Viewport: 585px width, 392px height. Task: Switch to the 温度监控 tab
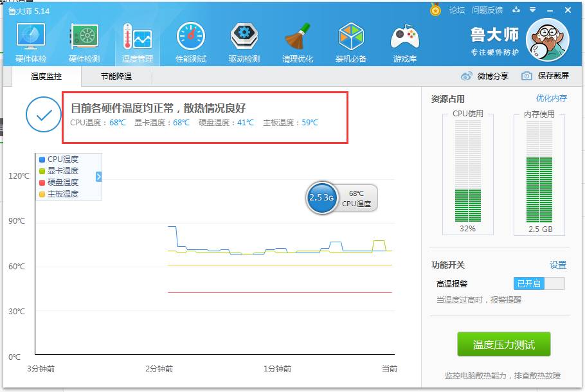point(46,76)
